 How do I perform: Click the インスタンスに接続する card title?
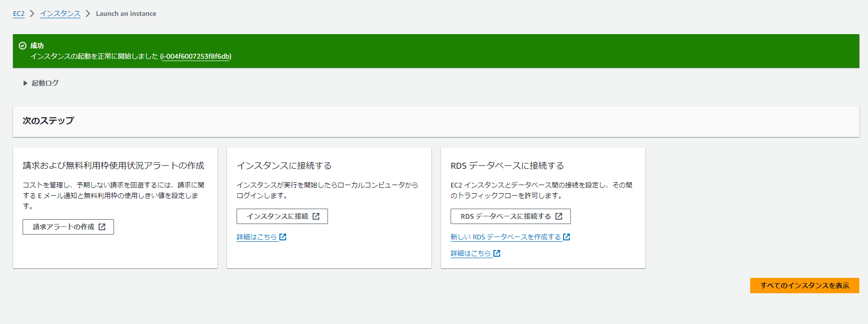tap(284, 165)
